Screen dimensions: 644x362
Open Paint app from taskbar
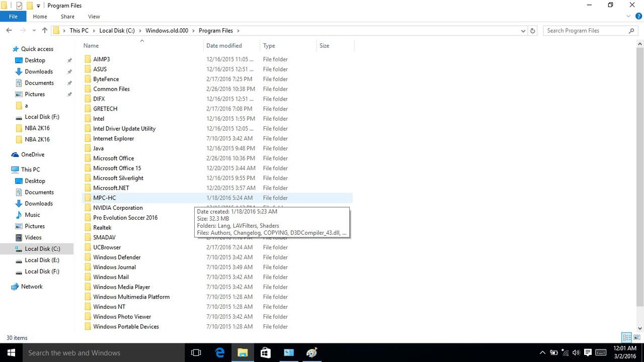(311, 352)
